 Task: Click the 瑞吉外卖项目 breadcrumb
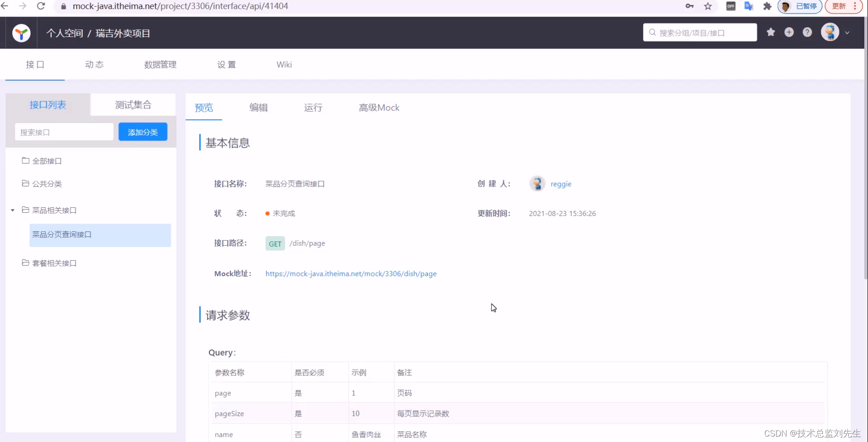click(x=123, y=33)
